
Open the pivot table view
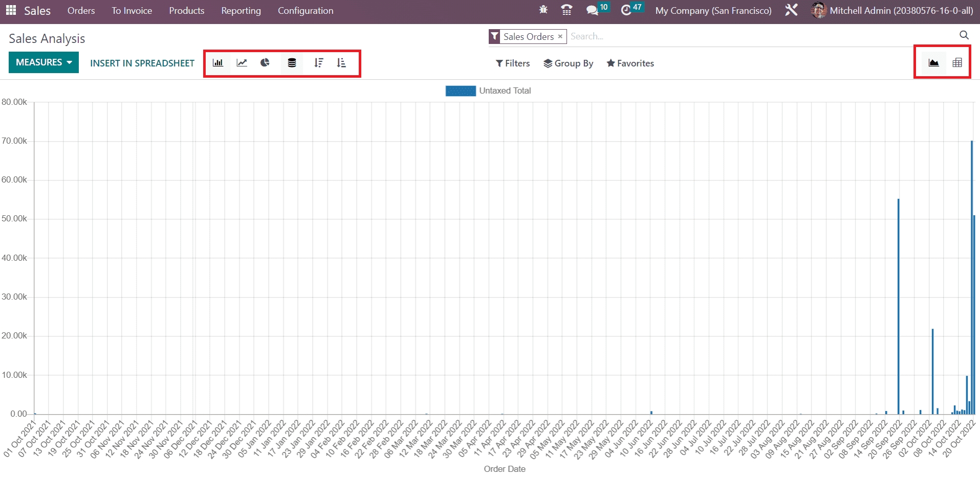point(957,63)
